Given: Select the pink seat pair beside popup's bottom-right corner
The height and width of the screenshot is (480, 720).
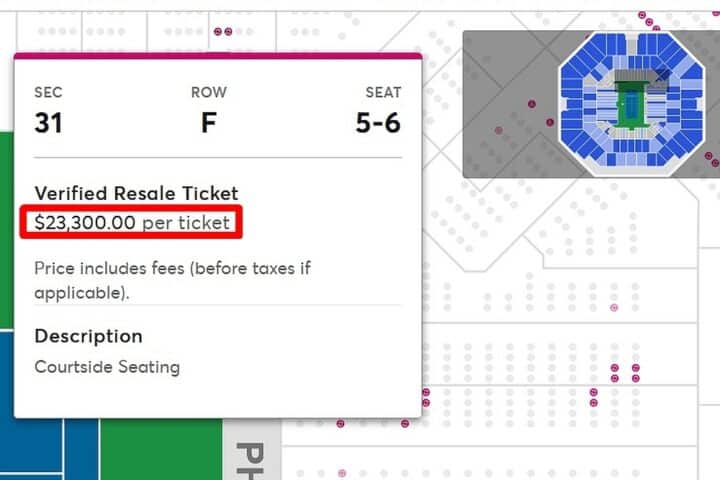Looking at the screenshot, I should [426, 396].
